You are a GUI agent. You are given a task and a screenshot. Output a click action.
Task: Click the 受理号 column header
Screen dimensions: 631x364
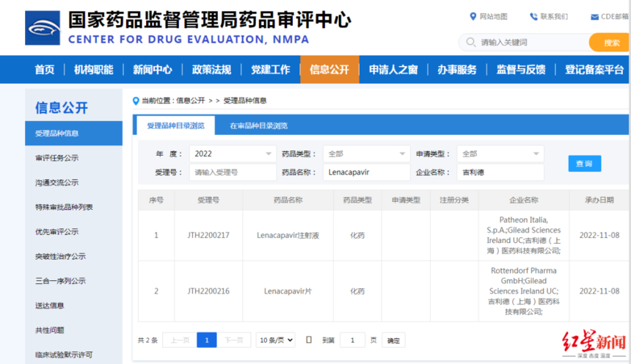[208, 200]
